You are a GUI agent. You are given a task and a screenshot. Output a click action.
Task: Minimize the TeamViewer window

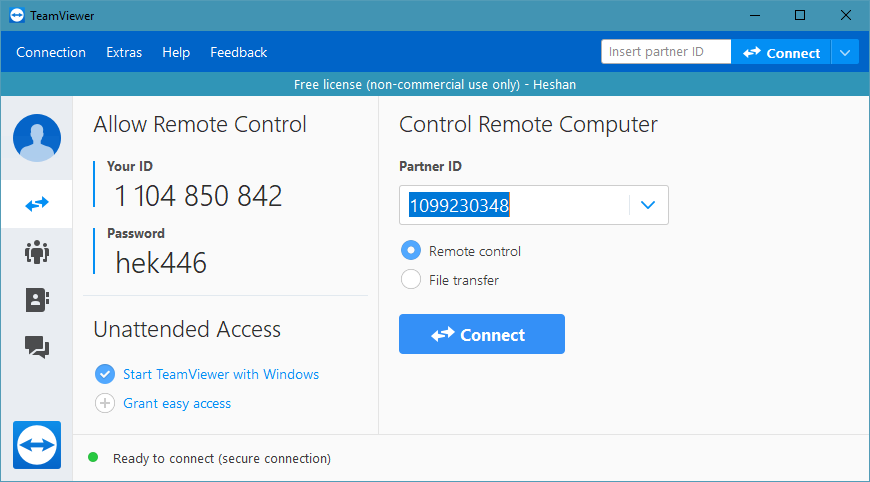[x=755, y=16]
